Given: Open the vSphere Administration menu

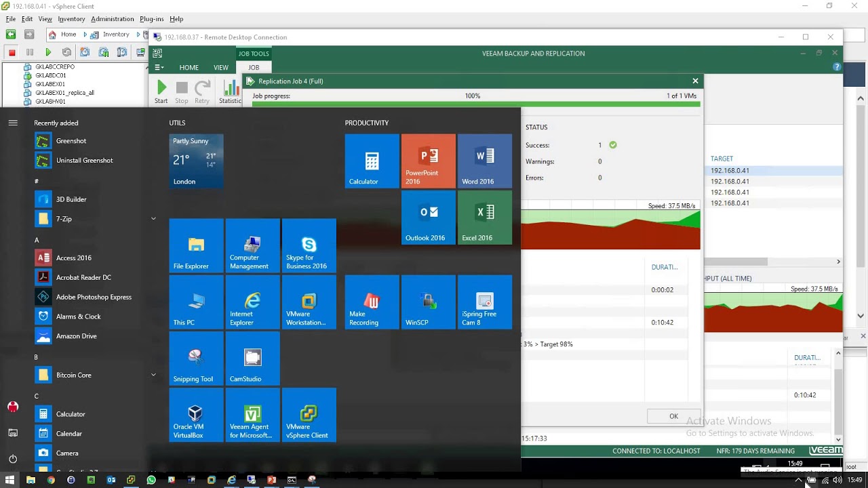Looking at the screenshot, I should [112, 19].
